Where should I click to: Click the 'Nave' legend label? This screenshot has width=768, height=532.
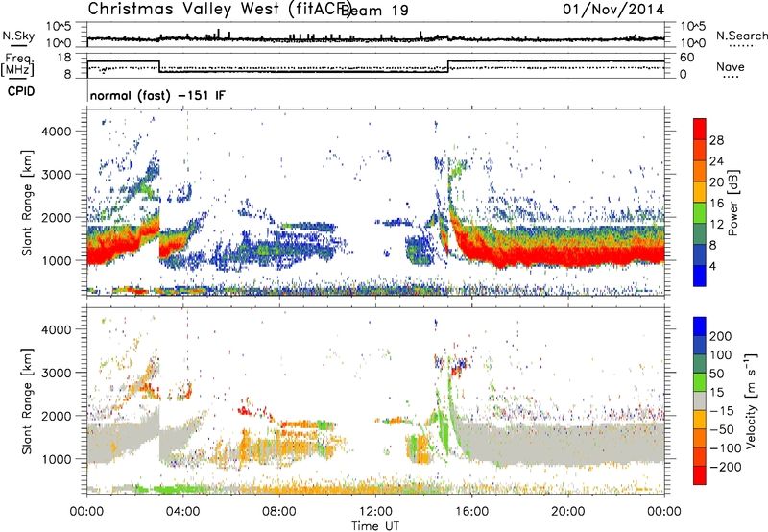click(731, 66)
